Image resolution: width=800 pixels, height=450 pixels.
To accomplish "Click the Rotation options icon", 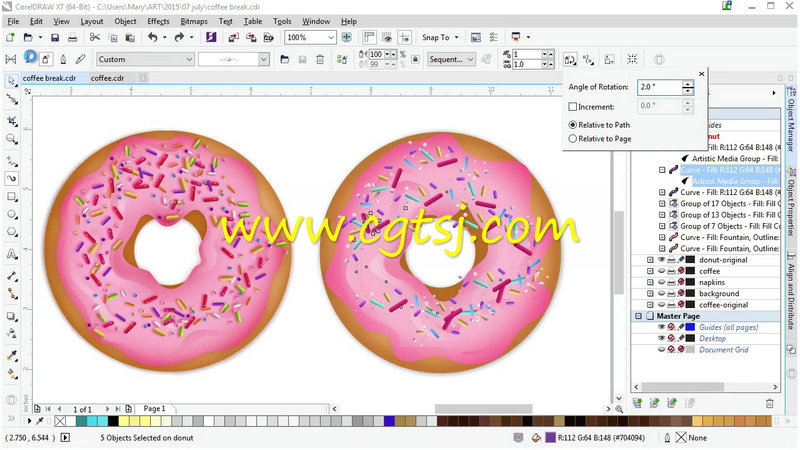I will 570,60.
